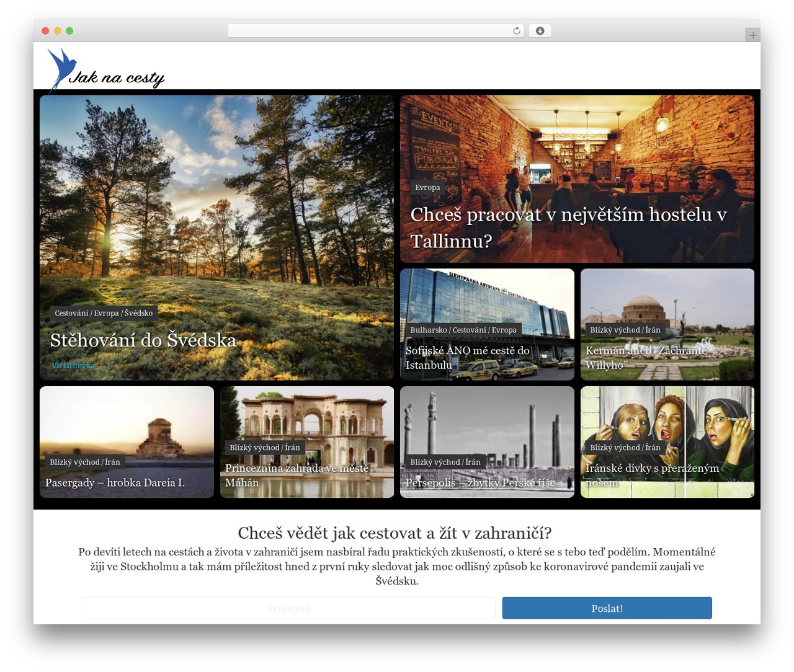The image size is (794, 672).
Task: Minimize window with the yellow button
Action: [x=58, y=31]
